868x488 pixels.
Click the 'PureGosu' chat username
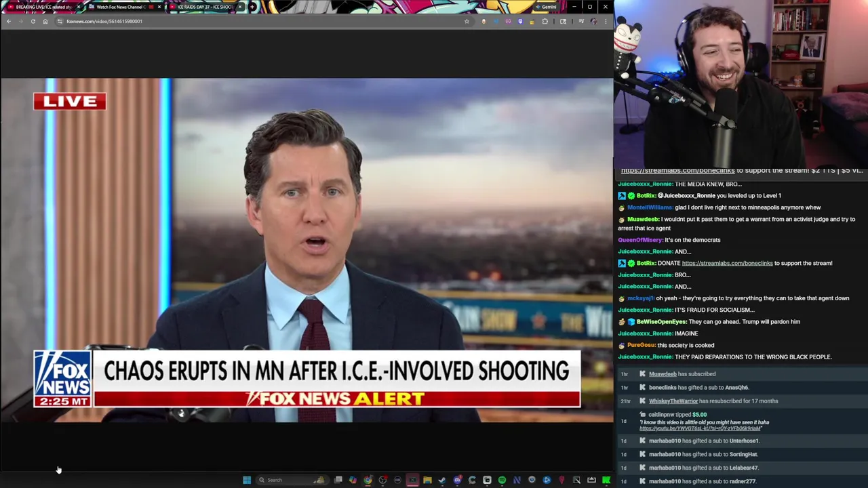click(x=640, y=345)
